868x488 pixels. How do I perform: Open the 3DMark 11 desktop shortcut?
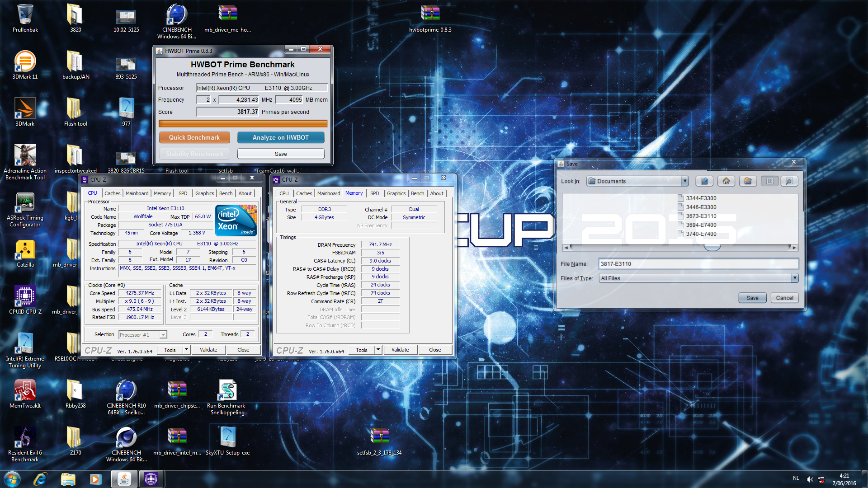click(x=25, y=65)
